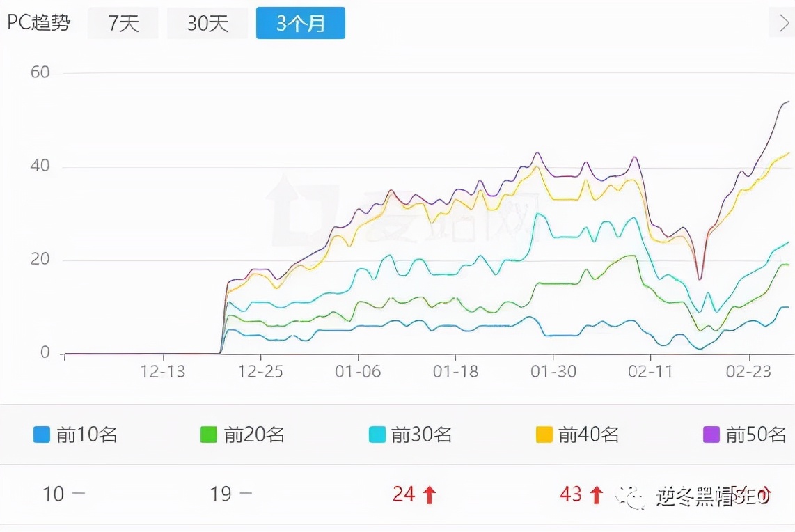Expand the next chart using the right chevron
The image size is (795, 532).
click(786, 23)
